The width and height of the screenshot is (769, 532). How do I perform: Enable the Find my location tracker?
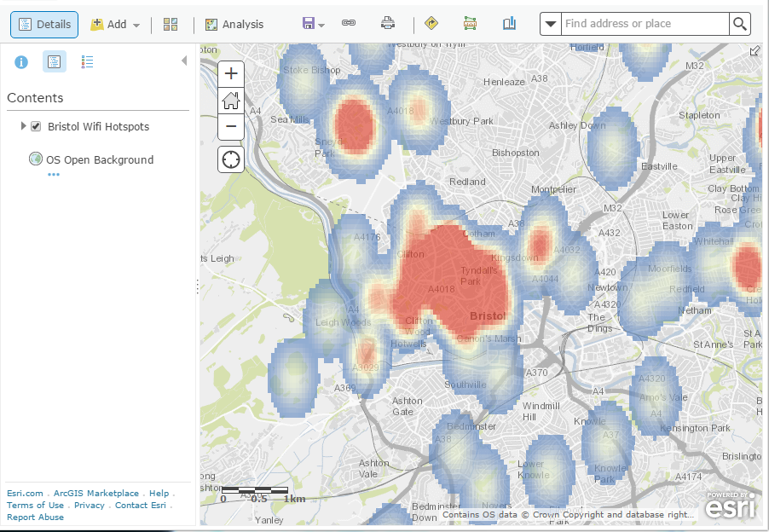click(x=230, y=159)
